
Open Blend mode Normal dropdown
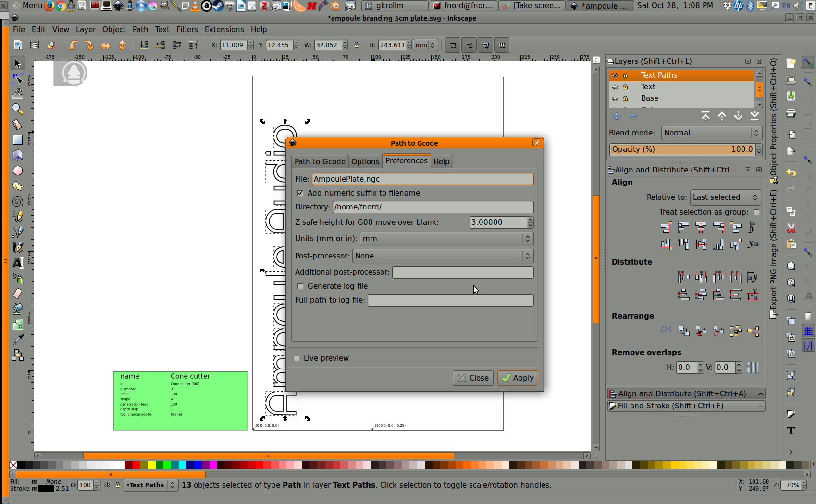(x=711, y=133)
